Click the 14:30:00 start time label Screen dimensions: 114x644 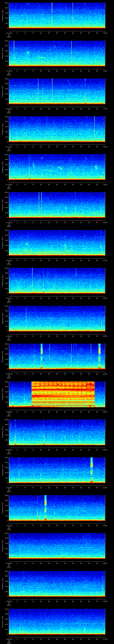[9, 639]
